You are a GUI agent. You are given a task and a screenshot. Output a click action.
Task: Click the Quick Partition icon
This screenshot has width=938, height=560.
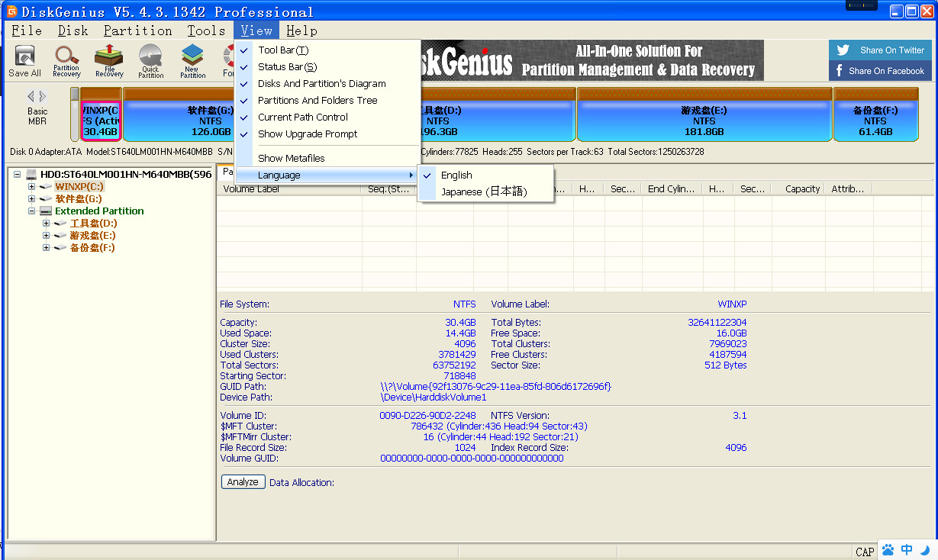pyautogui.click(x=150, y=60)
